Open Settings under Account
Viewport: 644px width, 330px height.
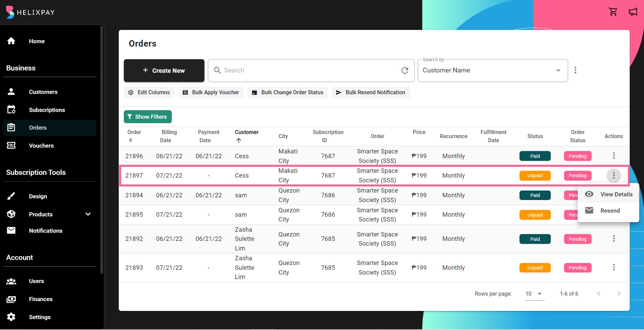[x=40, y=317]
